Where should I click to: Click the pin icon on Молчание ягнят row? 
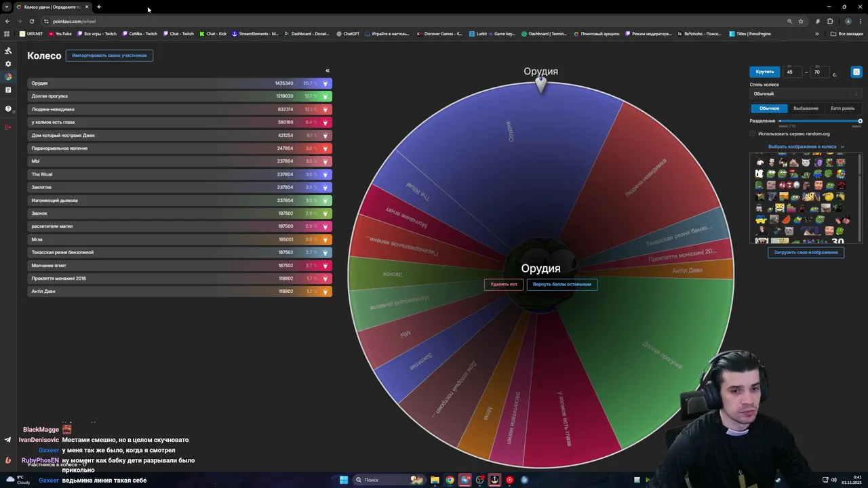coord(325,266)
